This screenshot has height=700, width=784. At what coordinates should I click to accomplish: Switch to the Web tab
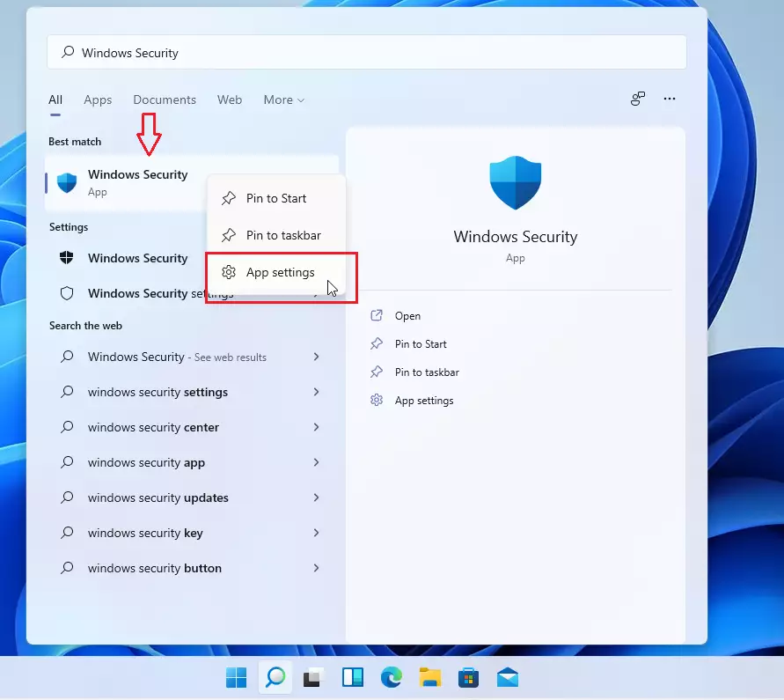[x=230, y=99]
